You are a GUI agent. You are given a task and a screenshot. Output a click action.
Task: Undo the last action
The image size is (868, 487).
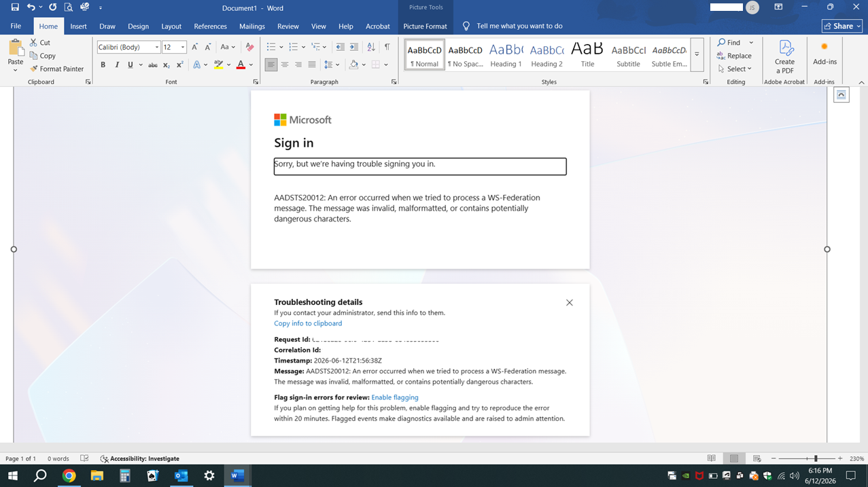point(31,7)
